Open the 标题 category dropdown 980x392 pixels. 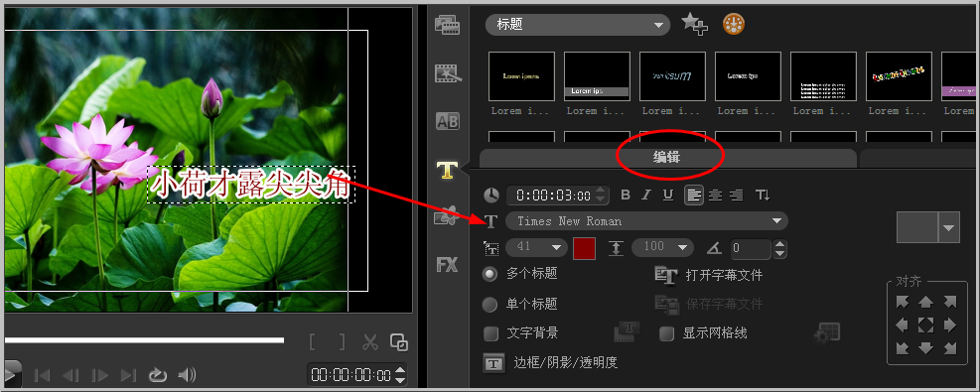point(578,25)
